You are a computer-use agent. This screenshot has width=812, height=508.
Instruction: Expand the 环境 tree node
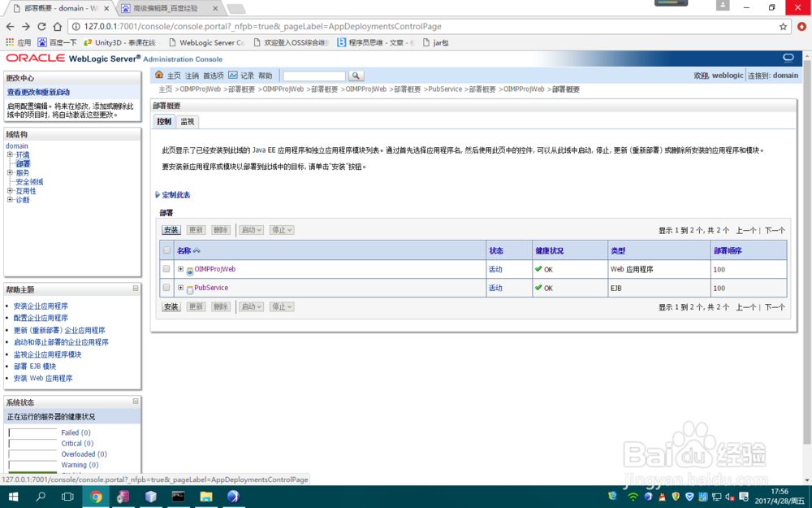point(10,154)
